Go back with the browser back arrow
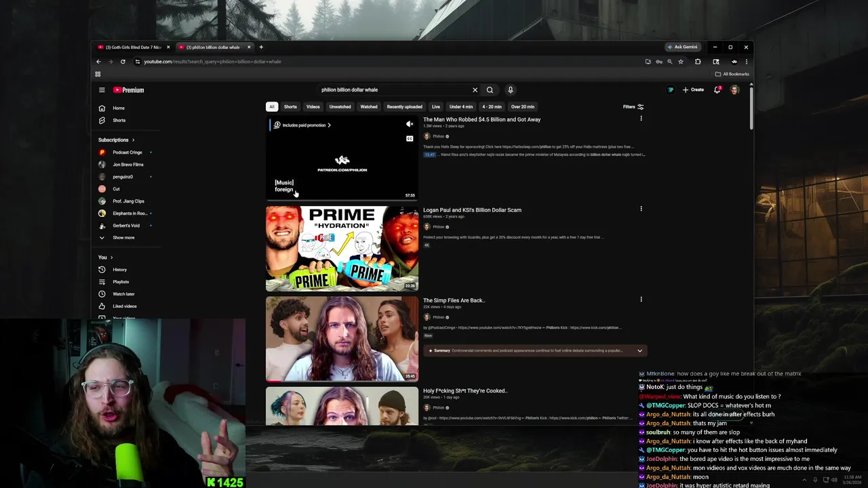The image size is (868, 488). coord(98,62)
